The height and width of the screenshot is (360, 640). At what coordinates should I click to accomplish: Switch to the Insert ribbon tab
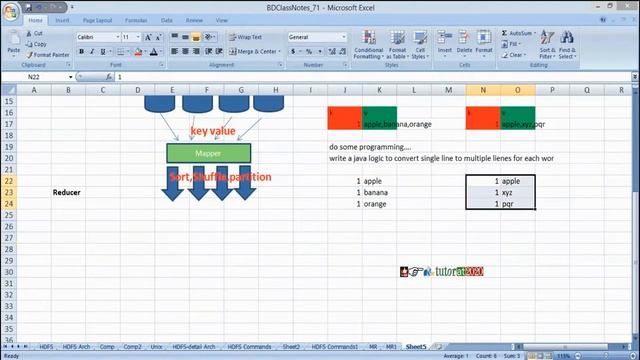[x=62, y=20]
